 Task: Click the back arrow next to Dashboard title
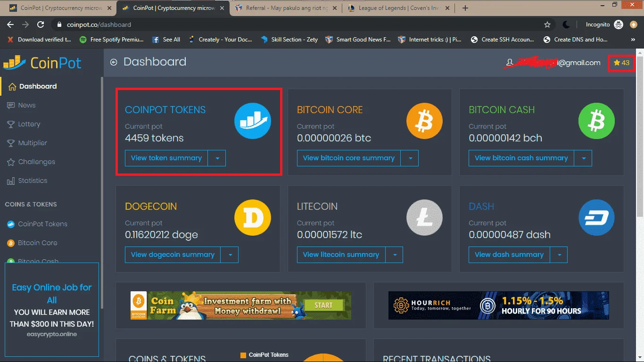[114, 62]
